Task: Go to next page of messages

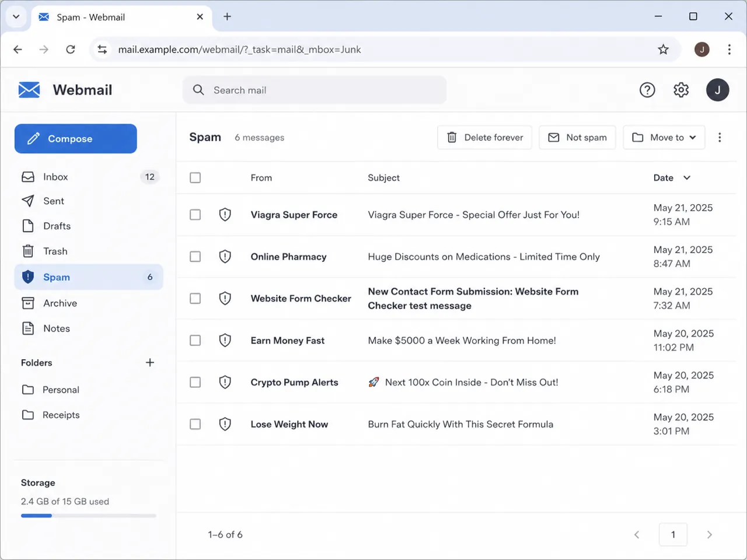Action: (709, 534)
